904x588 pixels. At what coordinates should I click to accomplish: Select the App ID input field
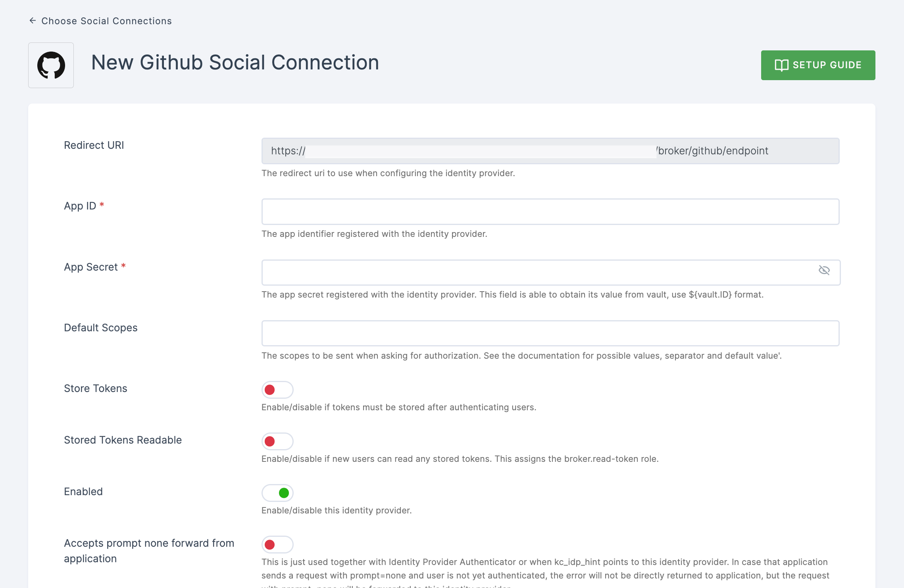click(550, 211)
